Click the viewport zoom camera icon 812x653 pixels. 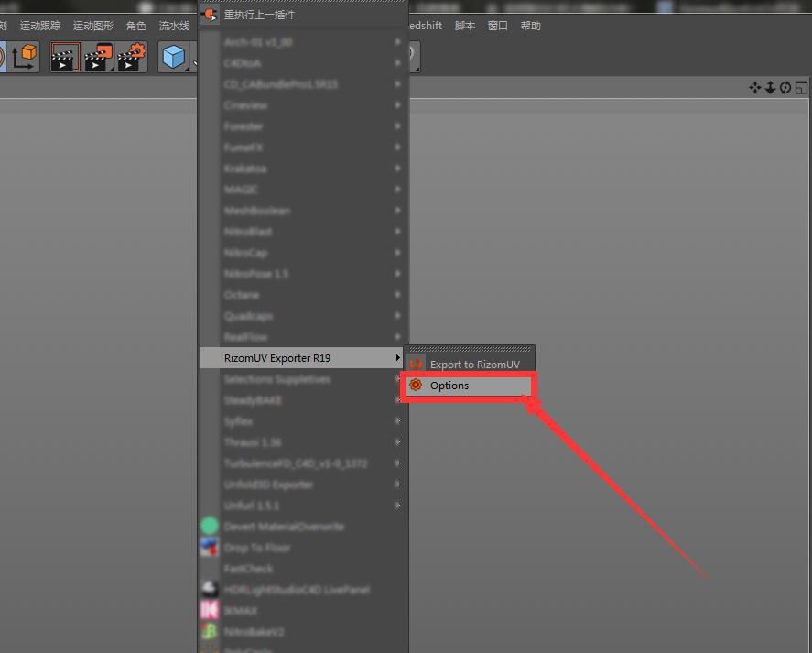[770, 88]
